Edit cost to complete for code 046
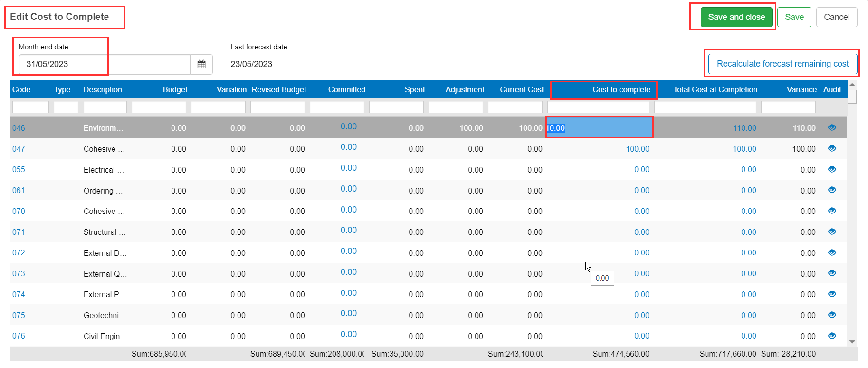 tap(599, 127)
